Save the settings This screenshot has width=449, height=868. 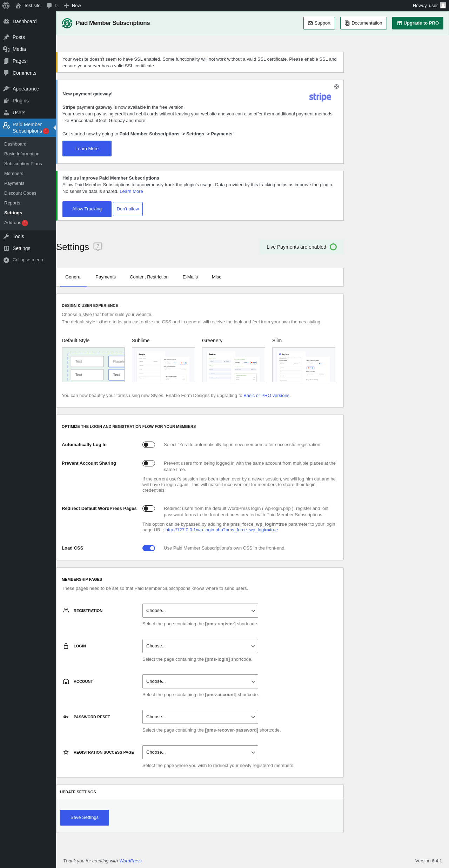tap(85, 817)
